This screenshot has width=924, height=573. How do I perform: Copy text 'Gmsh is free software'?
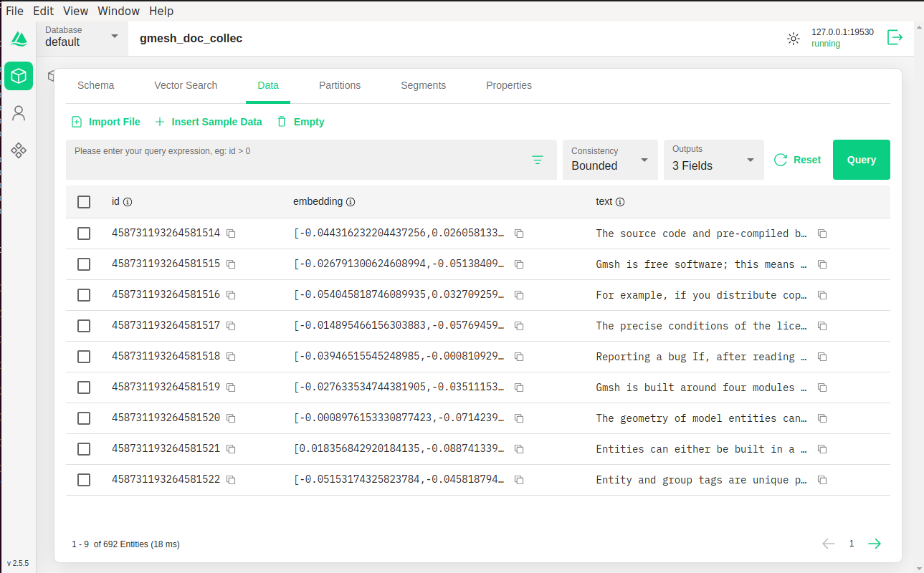822,264
